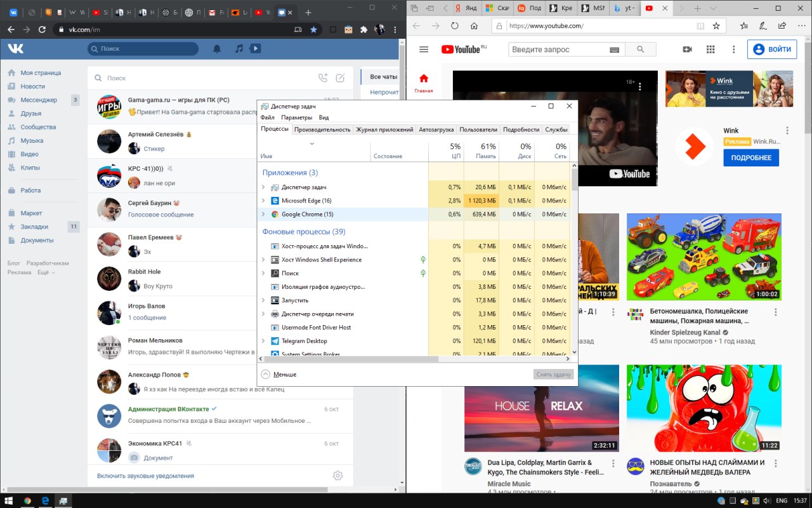Sort processes by ЦП column
Image resolution: width=812 pixels, height=508 pixels.
tap(447, 151)
